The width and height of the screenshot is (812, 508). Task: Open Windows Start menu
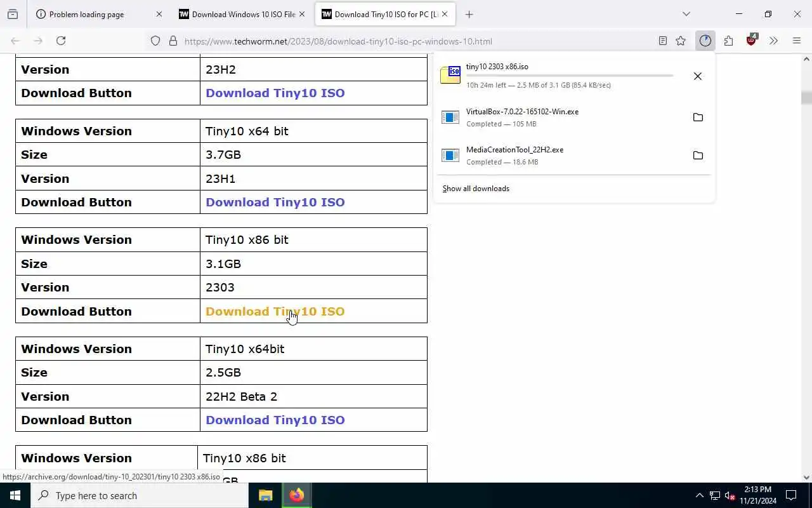coord(15,495)
